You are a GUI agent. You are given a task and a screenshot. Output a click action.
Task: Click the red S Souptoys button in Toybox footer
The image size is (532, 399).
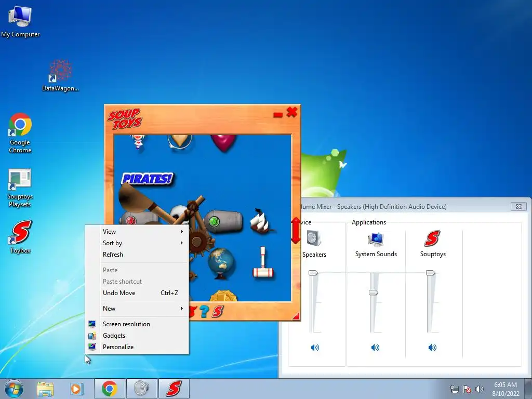pyautogui.click(x=218, y=311)
